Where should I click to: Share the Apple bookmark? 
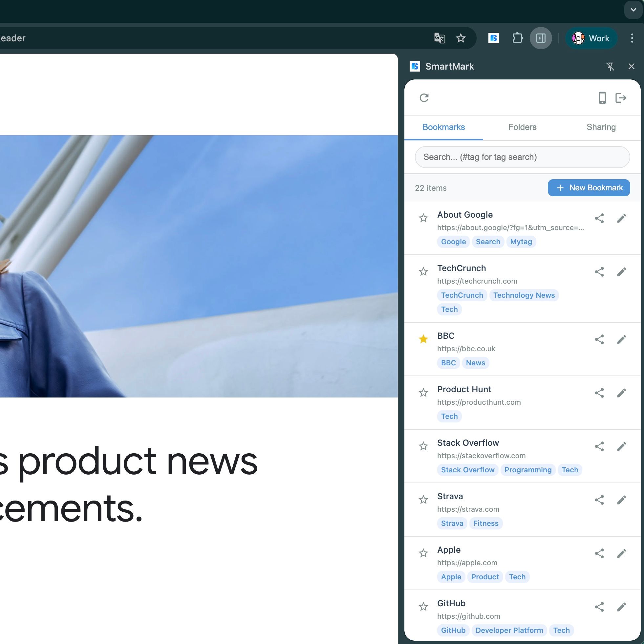599,554
